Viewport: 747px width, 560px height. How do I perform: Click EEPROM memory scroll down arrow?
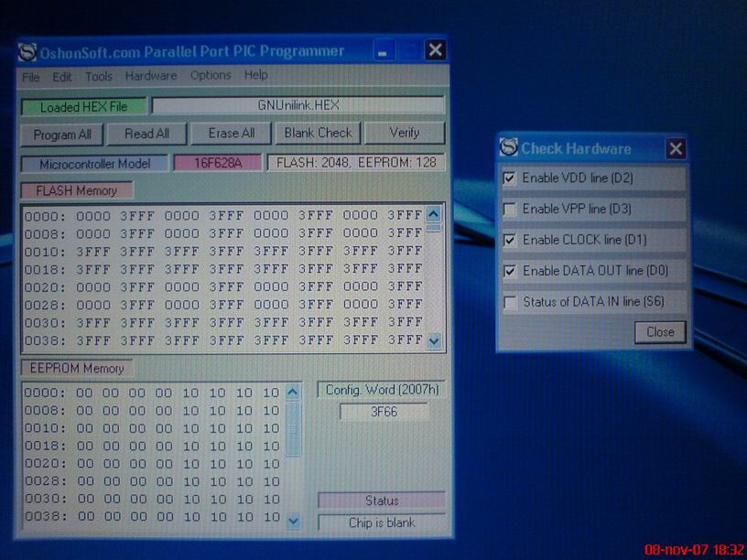point(293,521)
